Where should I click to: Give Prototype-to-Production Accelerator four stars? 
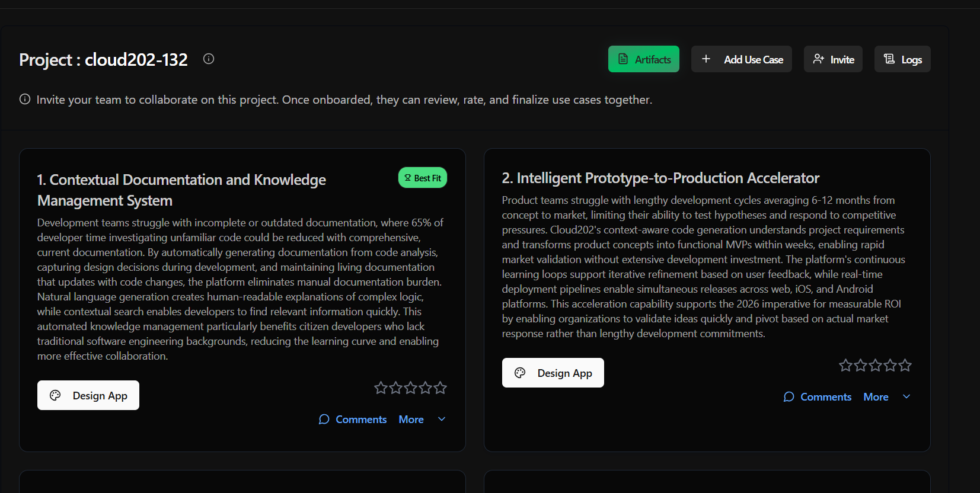coord(890,366)
